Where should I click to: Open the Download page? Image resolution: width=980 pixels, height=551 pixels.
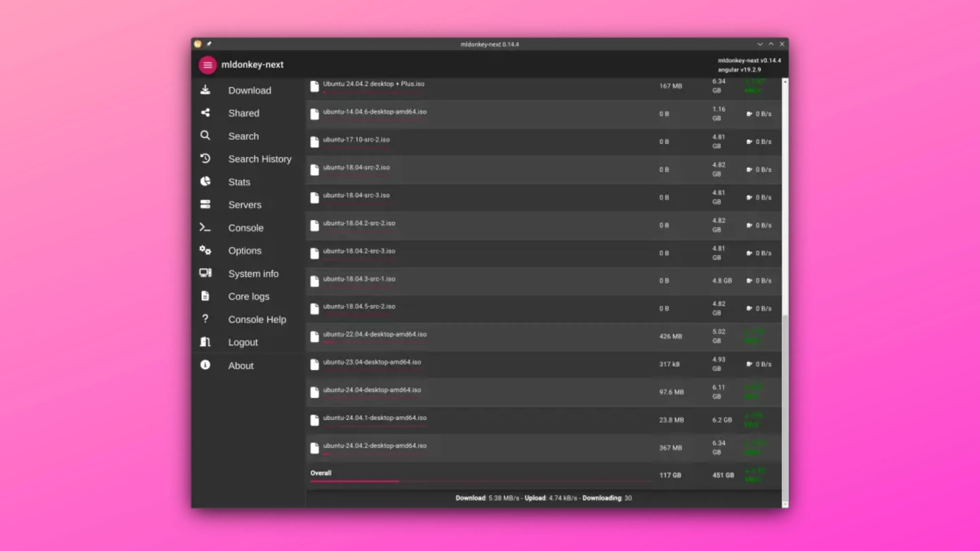click(249, 90)
